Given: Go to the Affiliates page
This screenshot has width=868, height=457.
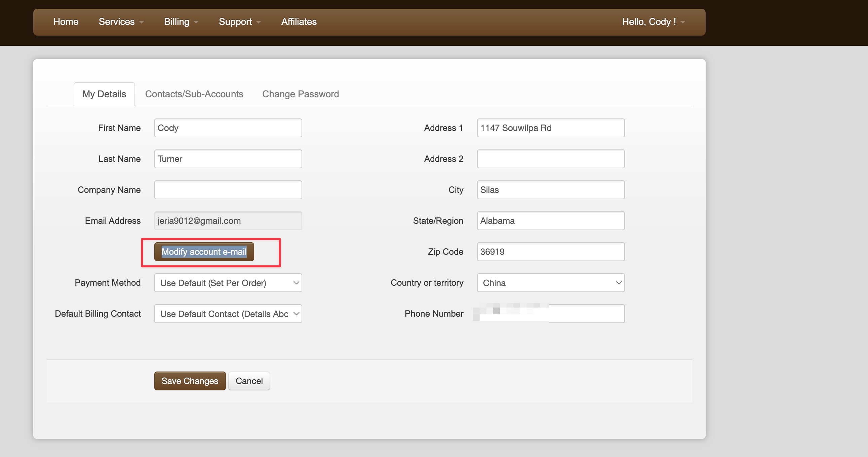Looking at the screenshot, I should coord(299,22).
